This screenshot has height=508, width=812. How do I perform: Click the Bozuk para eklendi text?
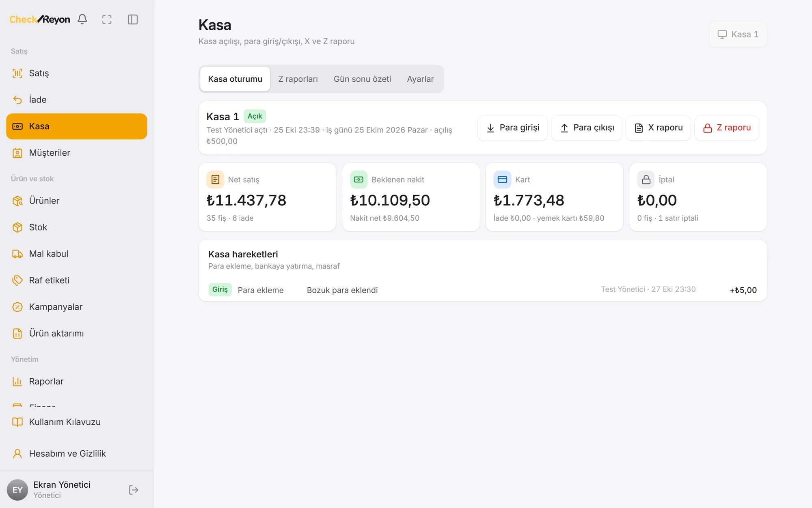coord(342,290)
